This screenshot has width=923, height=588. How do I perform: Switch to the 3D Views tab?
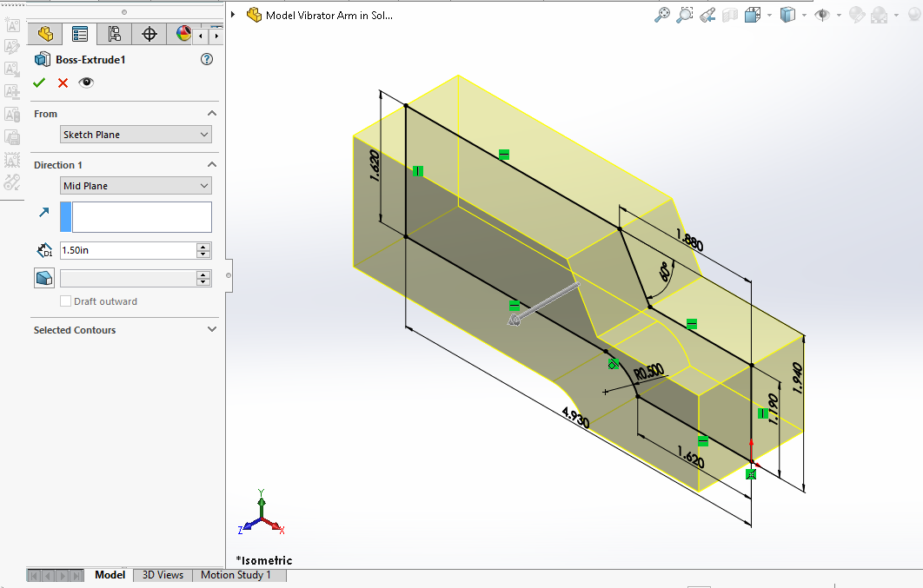(x=163, y=575)
